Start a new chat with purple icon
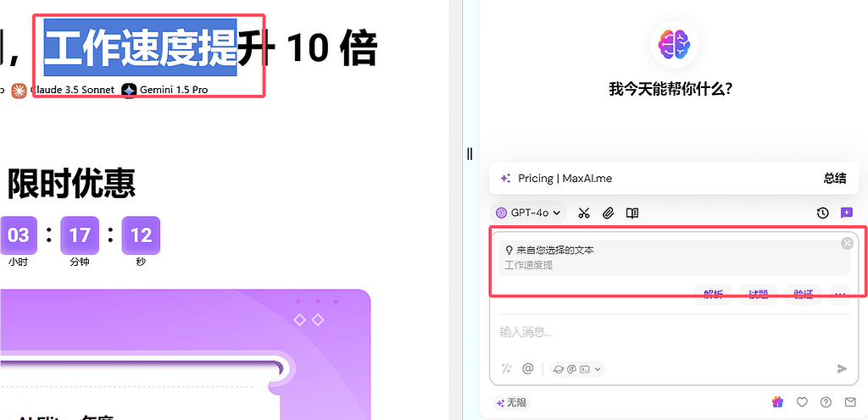Screen dimensions: 868x420 847,213
